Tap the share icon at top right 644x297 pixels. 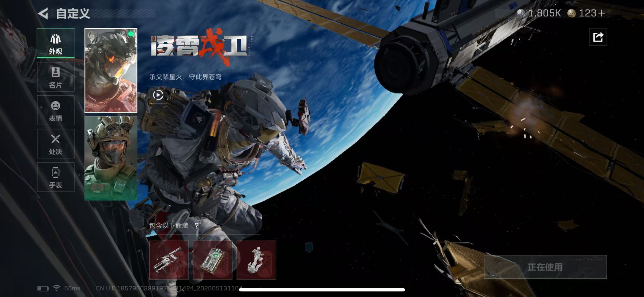click(x=598, y=37)
